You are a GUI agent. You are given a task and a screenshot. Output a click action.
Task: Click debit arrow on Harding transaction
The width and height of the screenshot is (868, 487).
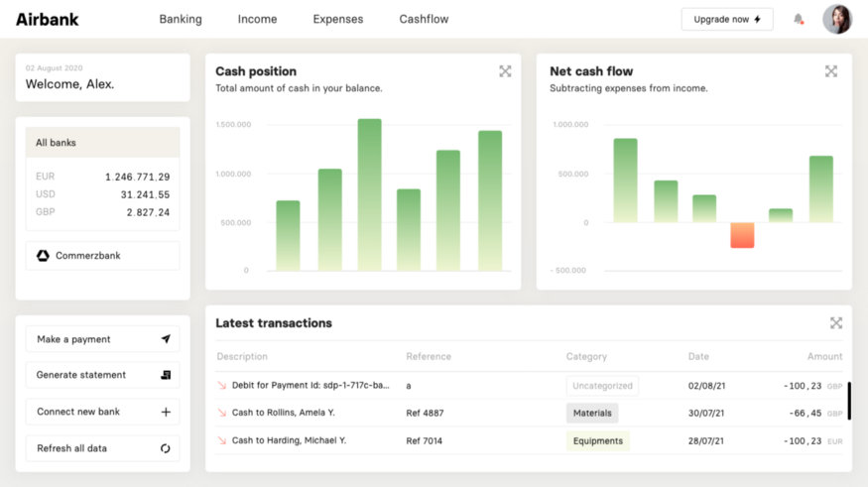[222, 440]
